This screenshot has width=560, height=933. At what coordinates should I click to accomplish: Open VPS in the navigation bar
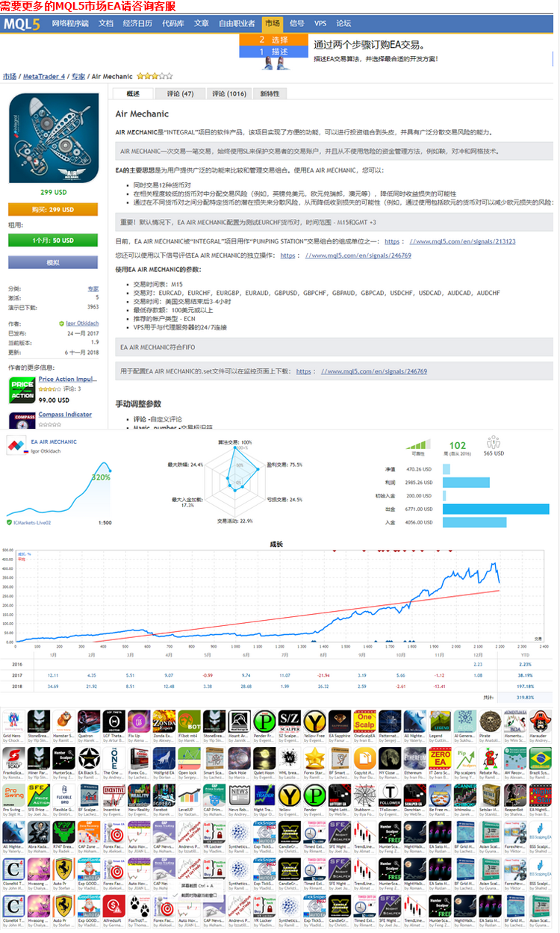pyautogui.click(x=320, y=24)
